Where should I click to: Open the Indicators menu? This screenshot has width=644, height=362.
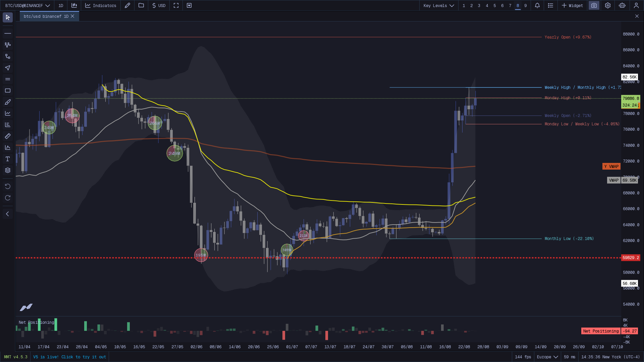(101, 5)
